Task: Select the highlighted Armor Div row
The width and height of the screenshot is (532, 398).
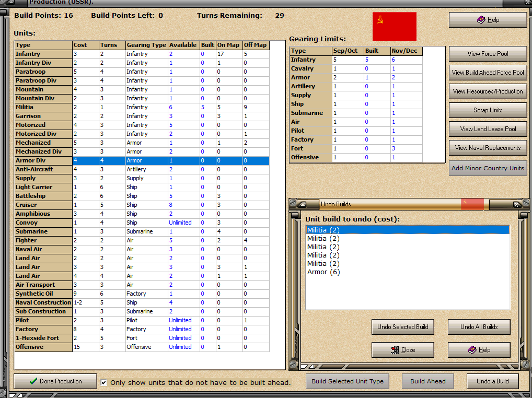Action: tap(142, 160)
